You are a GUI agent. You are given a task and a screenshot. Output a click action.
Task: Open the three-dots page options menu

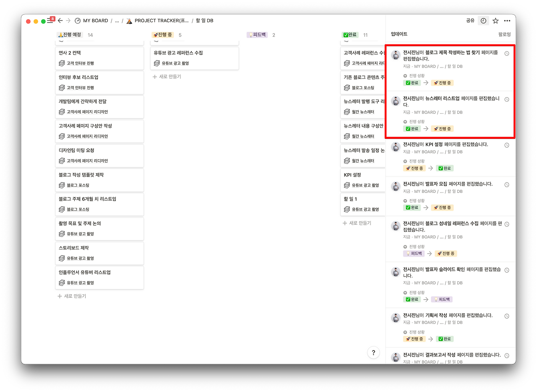tap(507, 21)
